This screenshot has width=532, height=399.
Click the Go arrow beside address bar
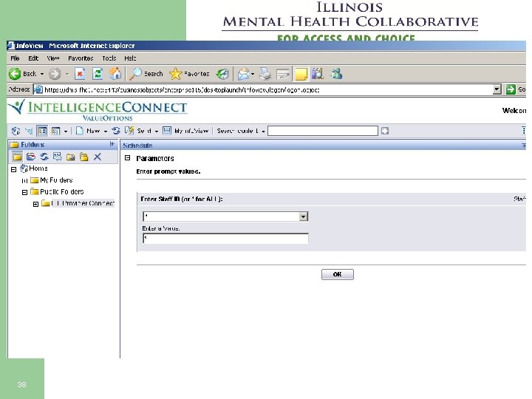(x=511, y=89)
